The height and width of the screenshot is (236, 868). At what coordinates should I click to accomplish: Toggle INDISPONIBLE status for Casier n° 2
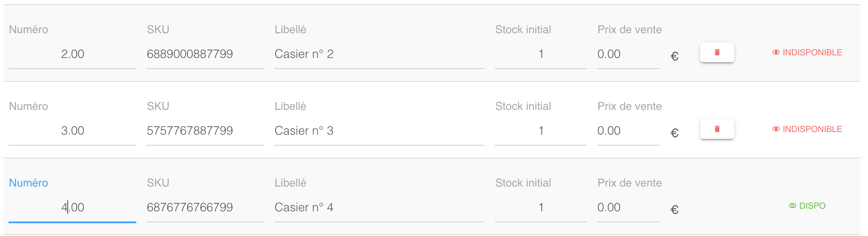807,52
